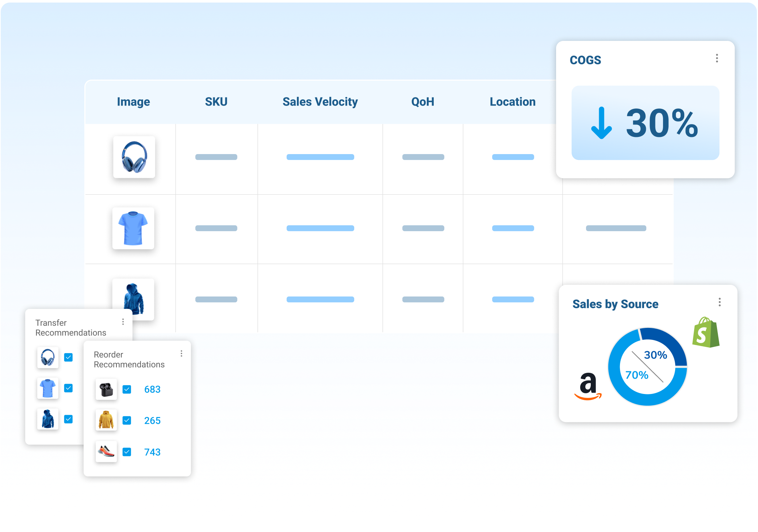The width and height of the screenshot is (758, 532).
Task: Uncheck the earbuds reorder checkbox next to 683
Action: point(127,389)
